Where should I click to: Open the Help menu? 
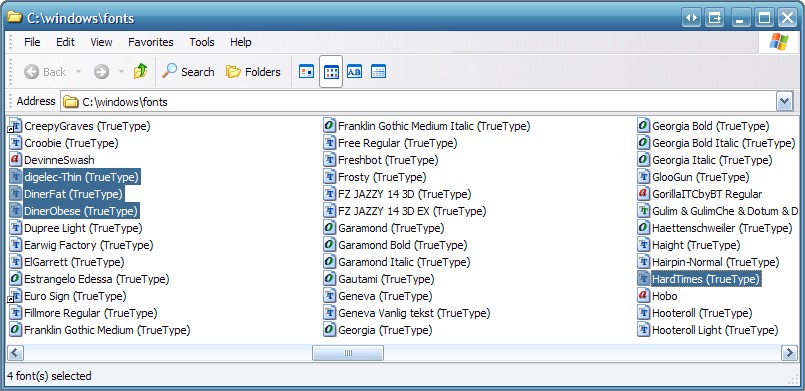click(x=240, y=42)
